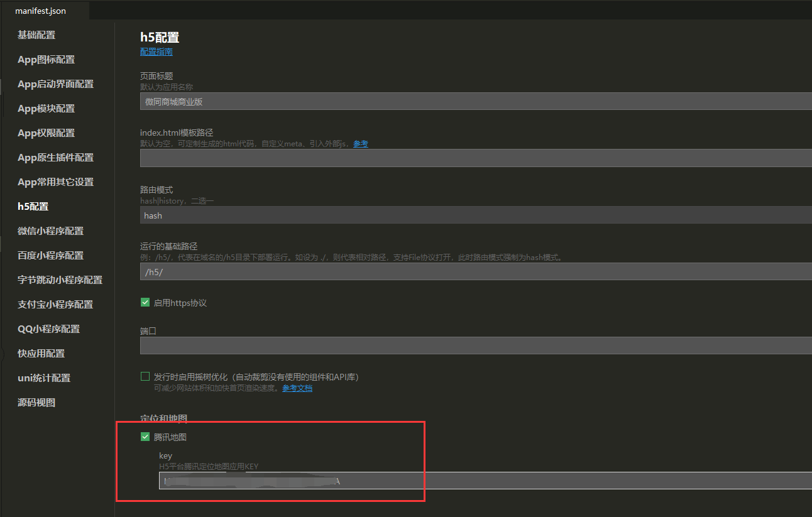The width and height of the screenshot is (812, 517).
Task: Open 基础配置 section
Action: [36, 35]
